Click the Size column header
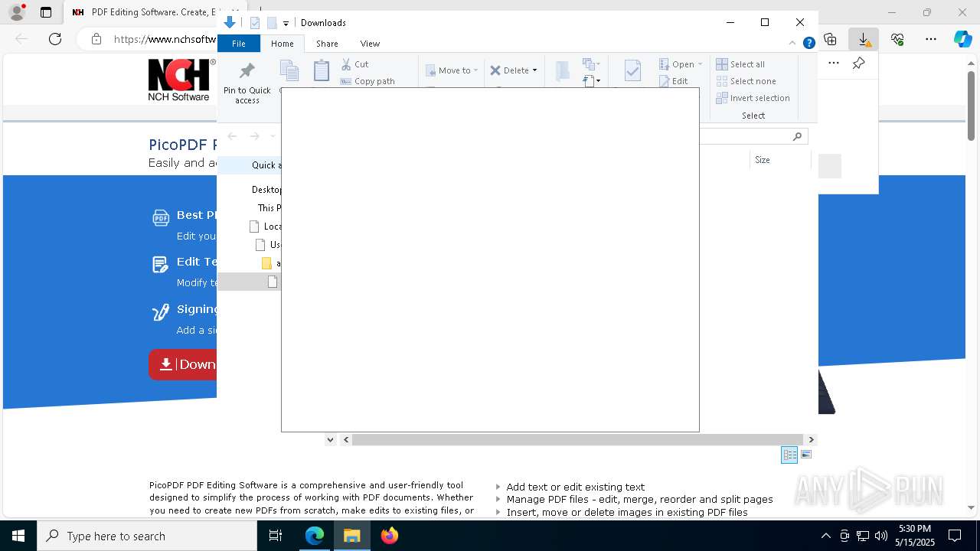980x551 pixels. (x=781, y=160)
